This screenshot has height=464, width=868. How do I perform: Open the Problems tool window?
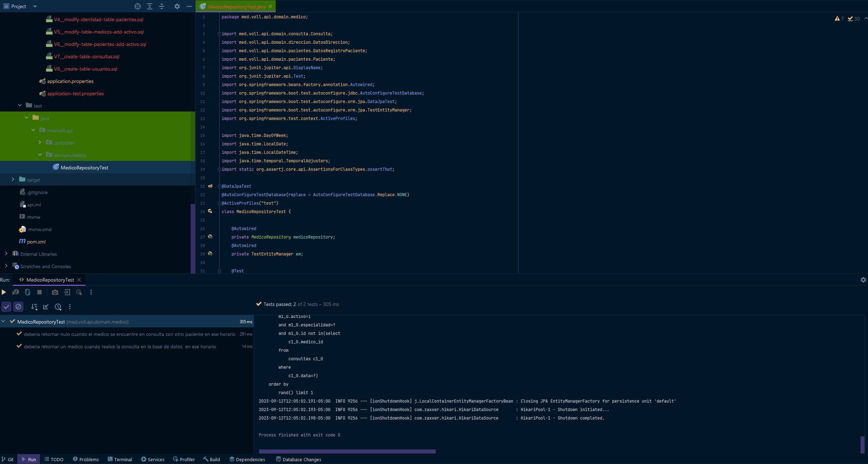[x=86, y=459]
